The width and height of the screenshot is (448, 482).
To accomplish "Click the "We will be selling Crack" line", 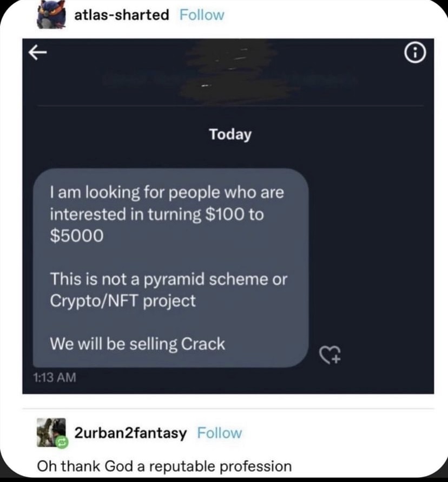I will point(137,343).
